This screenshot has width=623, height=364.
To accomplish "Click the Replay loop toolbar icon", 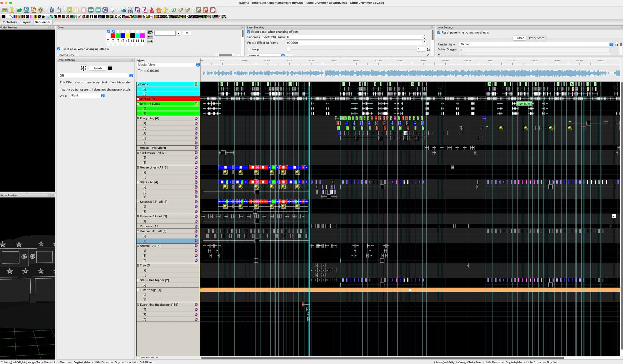I will [x=105, y=10].
